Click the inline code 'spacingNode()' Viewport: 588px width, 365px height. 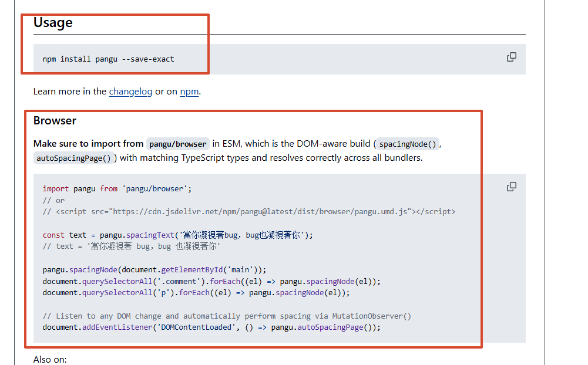pyautogui.click(x=408, y=144)
